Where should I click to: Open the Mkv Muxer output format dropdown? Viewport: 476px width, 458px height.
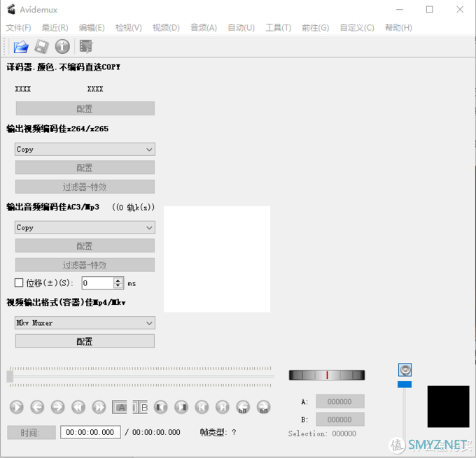(x=85, y=323)
